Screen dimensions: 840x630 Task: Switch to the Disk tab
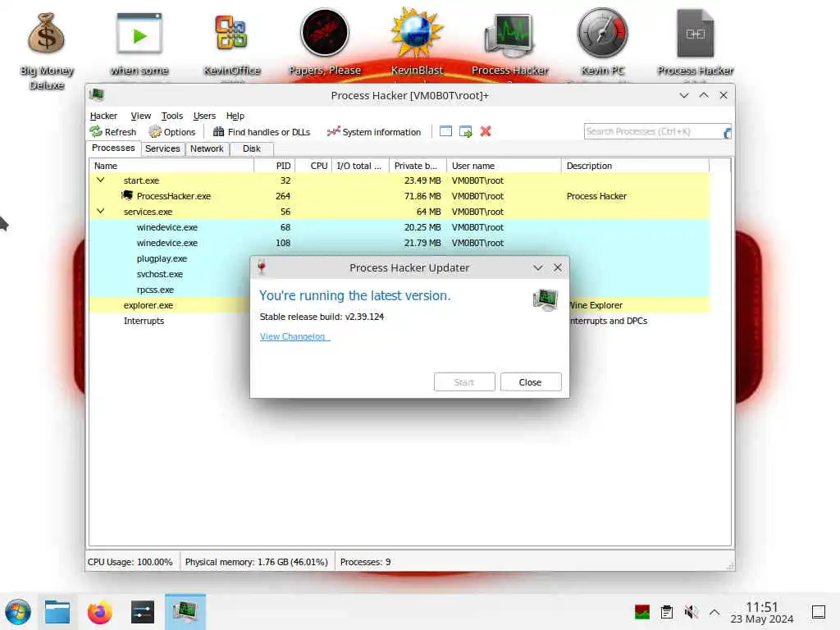coord(251,148)
